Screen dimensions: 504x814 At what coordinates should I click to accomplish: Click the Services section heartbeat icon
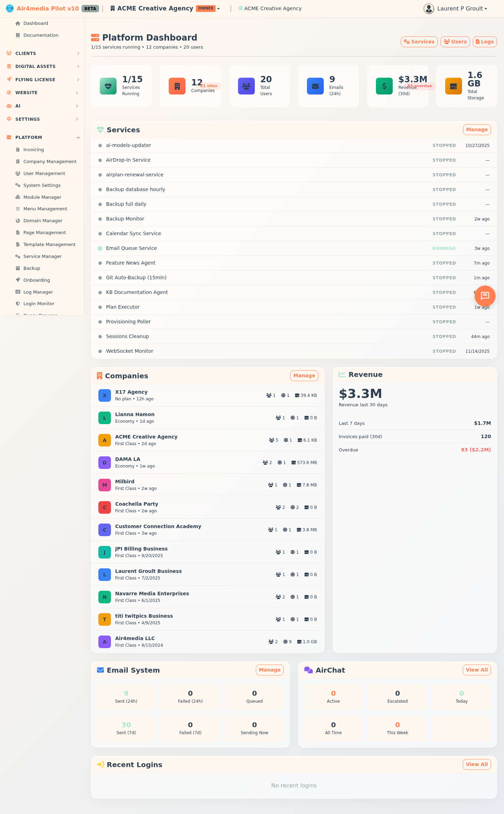[x=100, y=130]
